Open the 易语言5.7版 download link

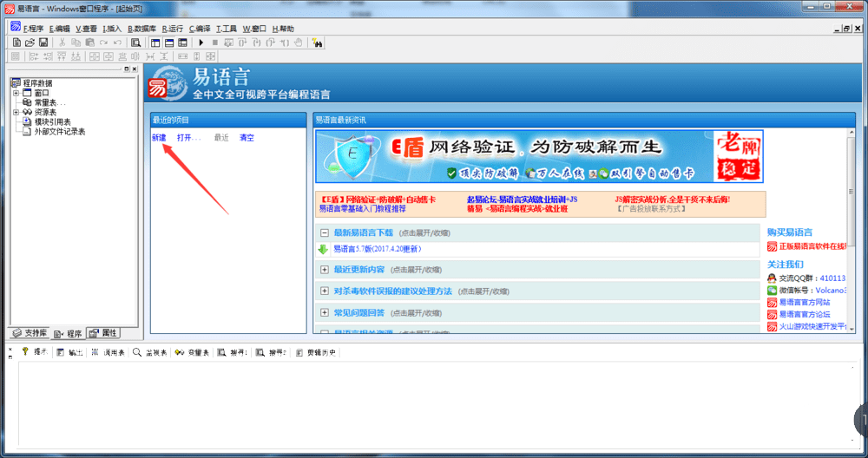tap(377, 250)
